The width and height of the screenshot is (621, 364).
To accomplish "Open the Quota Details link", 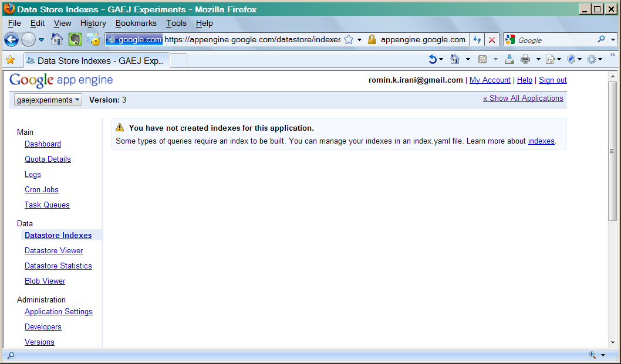I will click(x=48, y=159).
